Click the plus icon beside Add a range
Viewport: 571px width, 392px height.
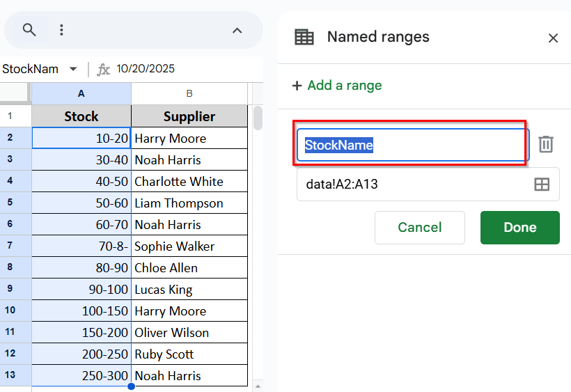[297, 86]
